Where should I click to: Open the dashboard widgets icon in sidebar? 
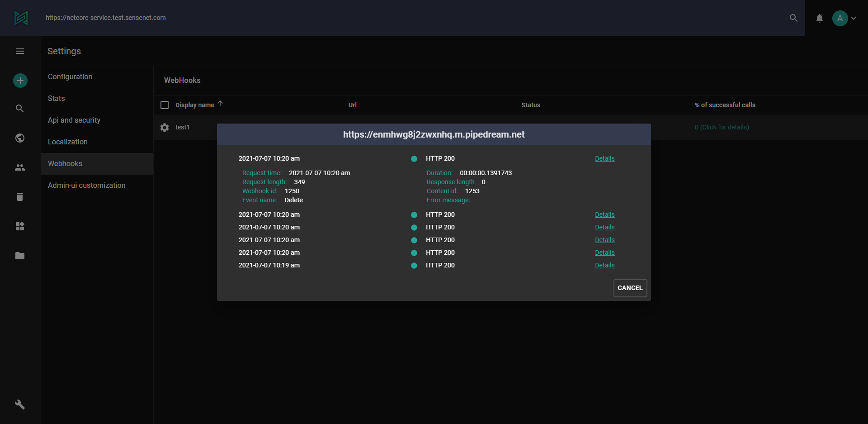pyautogui.click(x=20, y=226)
